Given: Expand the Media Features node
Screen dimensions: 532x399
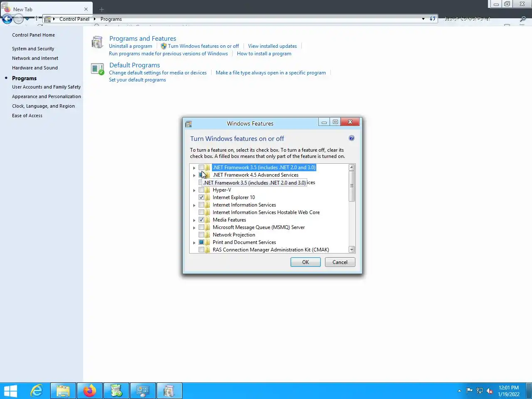Looking at the screenshot, I should [194, 220].
